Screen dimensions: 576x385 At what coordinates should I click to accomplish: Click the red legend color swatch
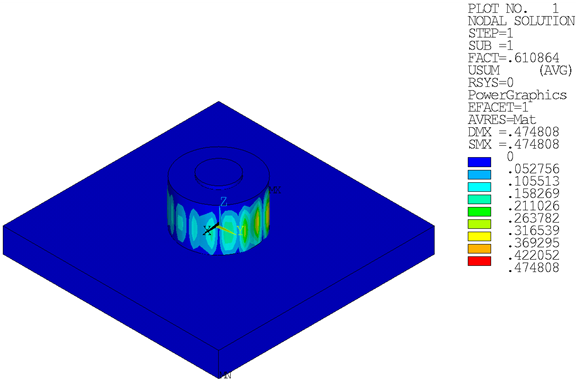click(479, 261)
